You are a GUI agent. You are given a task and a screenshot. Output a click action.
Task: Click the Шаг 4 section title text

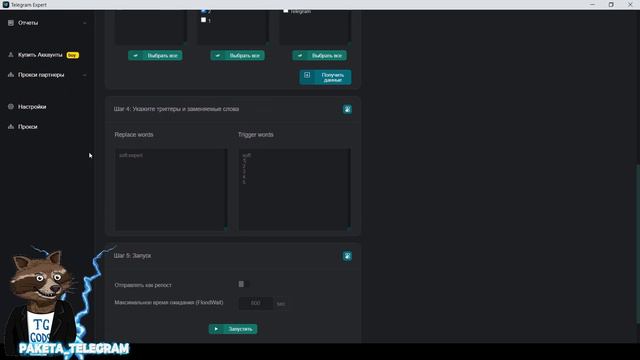coord(176,109)
